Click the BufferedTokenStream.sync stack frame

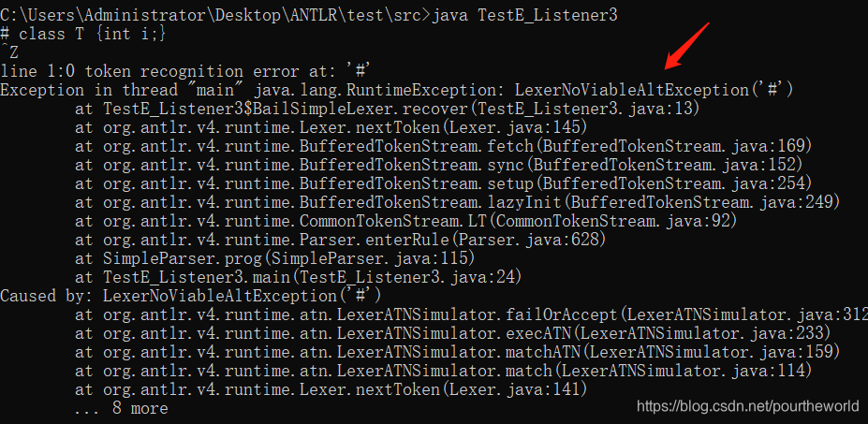(x=439, y=165)
